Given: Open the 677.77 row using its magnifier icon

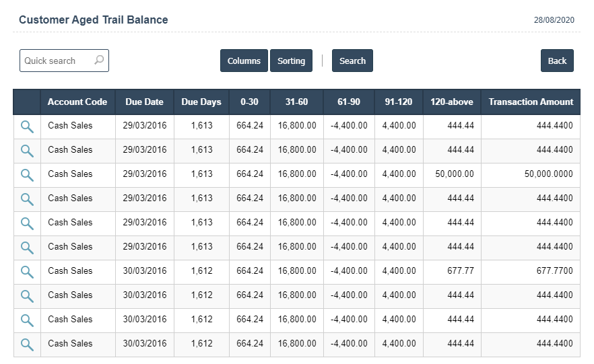Looking at the screenshot, I should 27,272.
